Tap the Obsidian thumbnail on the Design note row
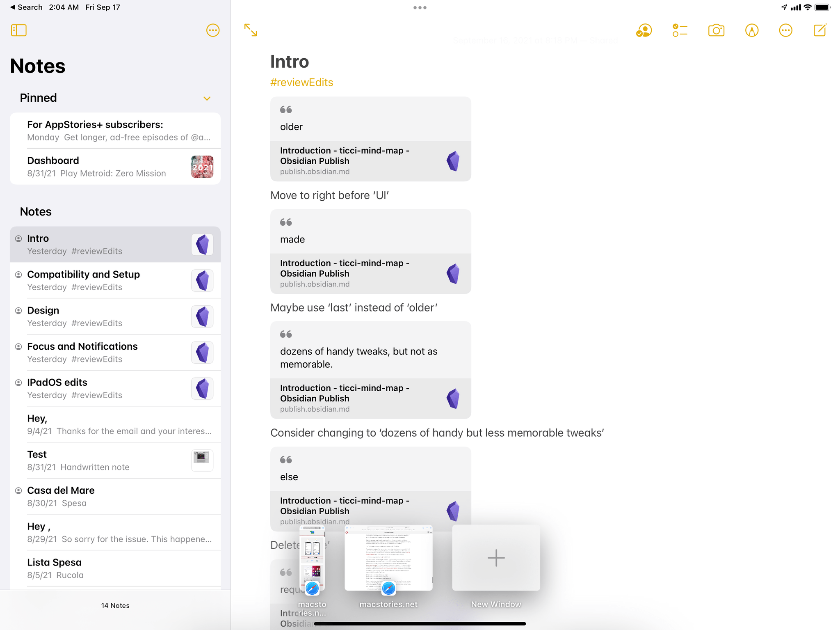 202,316
